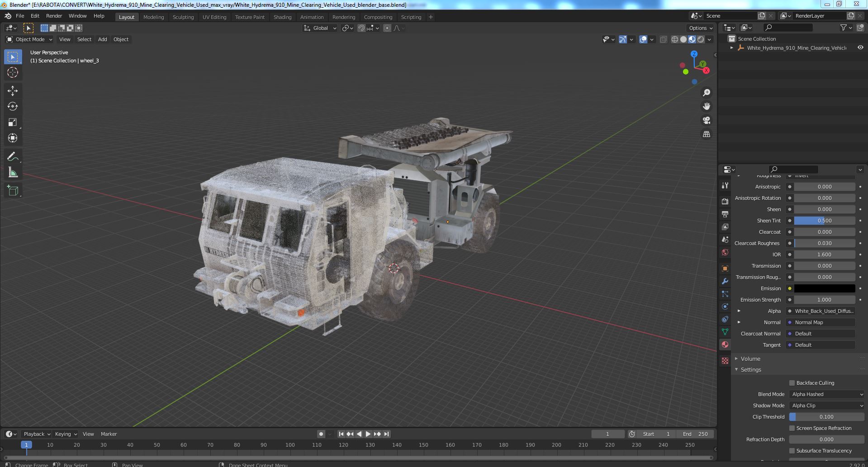The image size is (868, 467).
Task: Open the Scripting workspace tab
Action: 411,17
